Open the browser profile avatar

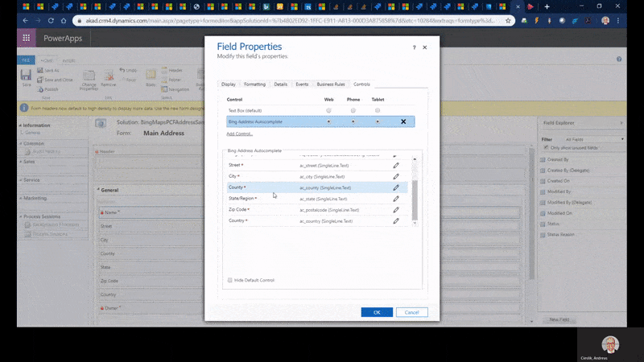pos(605,21)
